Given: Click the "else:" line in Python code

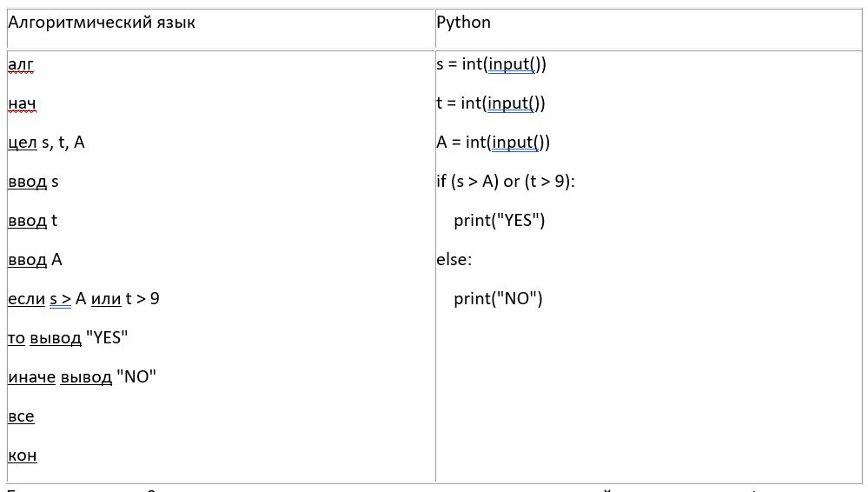Looking at the screenshot, I should click(454, 260).
